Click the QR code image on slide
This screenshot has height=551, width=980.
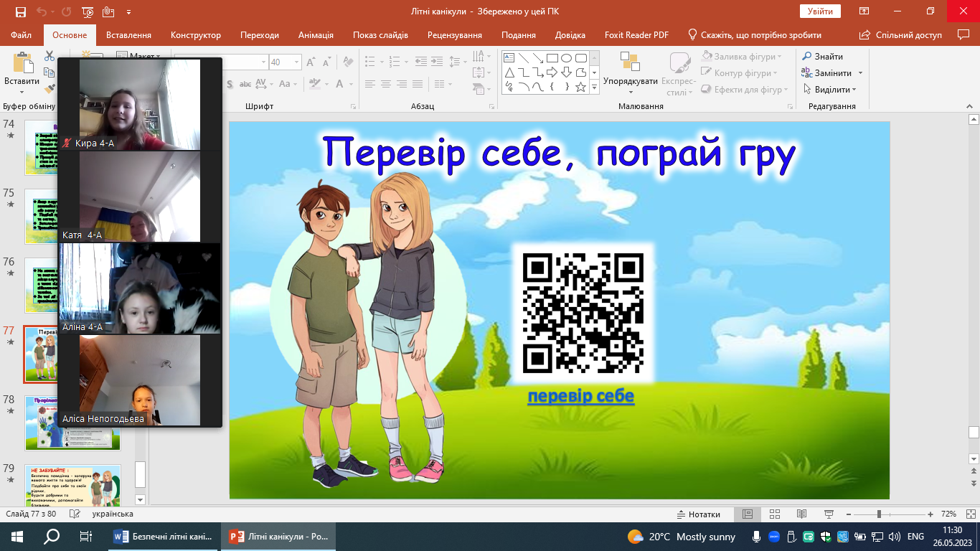(583, 313)
